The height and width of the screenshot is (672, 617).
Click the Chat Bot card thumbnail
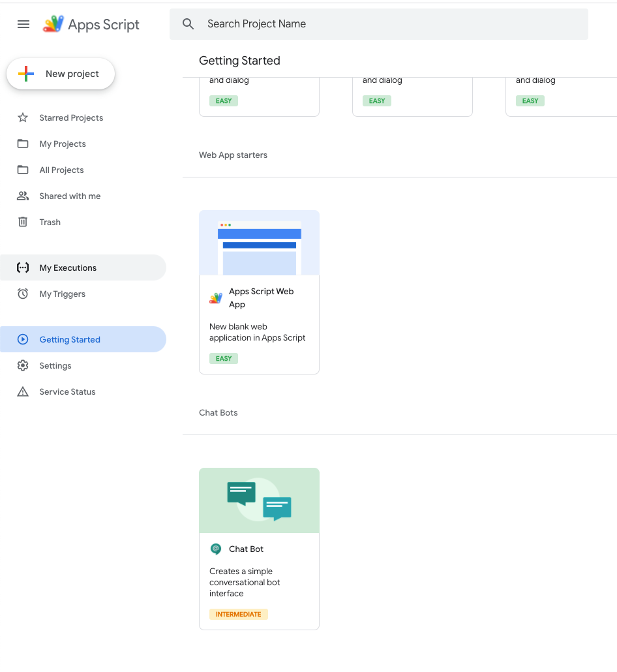(x=259, y=500)
